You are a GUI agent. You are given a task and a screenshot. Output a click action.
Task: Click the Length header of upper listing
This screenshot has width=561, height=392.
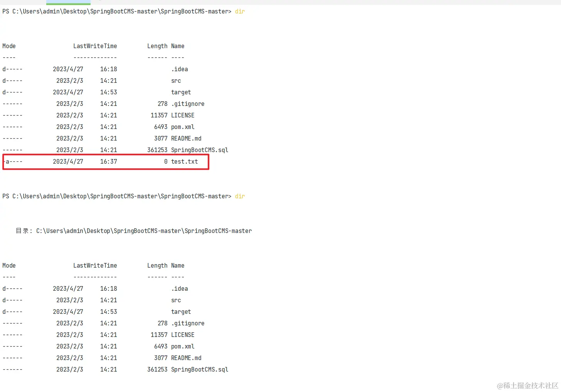(x=157, y=46)
